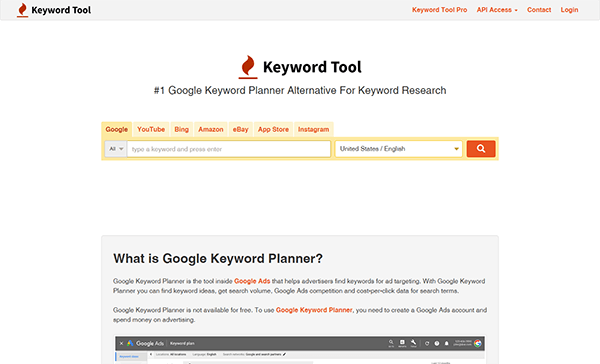Open the United States / English selector

coord(399,149)
